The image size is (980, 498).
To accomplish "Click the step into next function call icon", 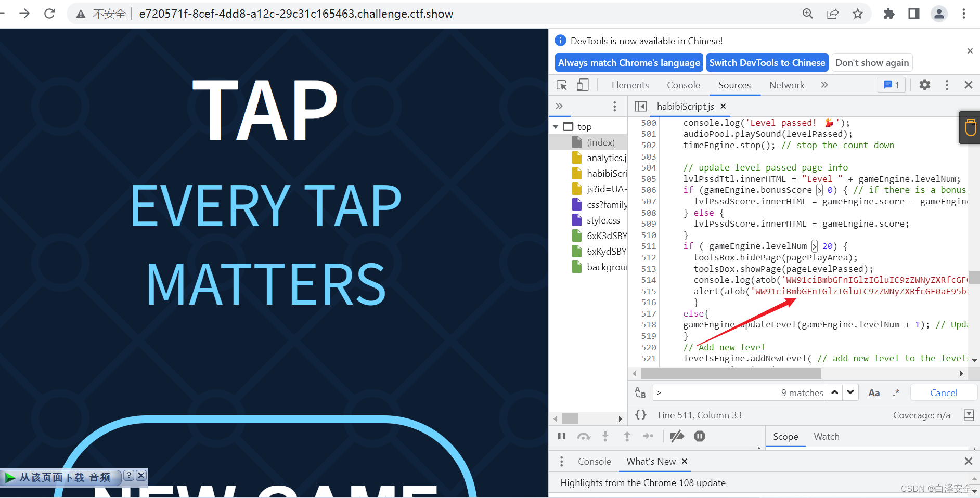I will [x=605, y=436].
